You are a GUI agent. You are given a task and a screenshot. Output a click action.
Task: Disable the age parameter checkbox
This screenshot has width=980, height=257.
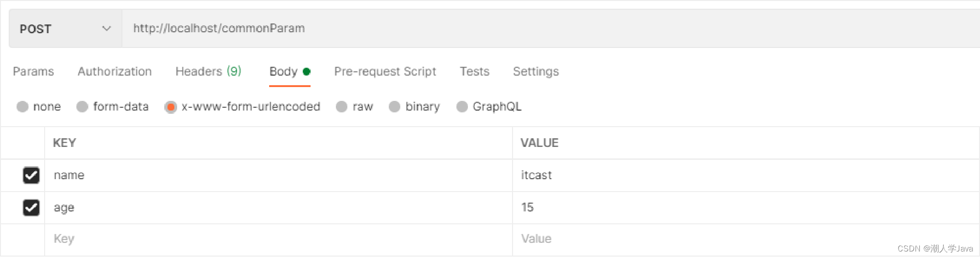point(31,207)
